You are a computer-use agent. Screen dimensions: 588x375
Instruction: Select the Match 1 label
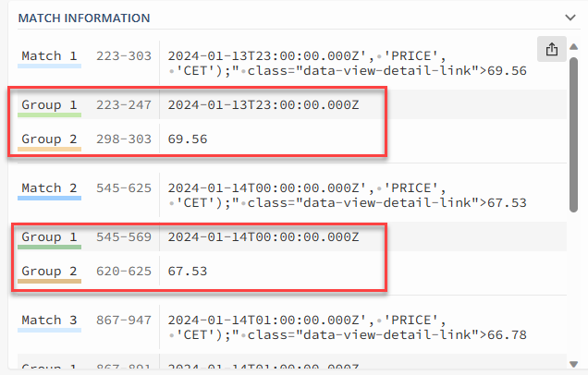(x=52, y=56)
